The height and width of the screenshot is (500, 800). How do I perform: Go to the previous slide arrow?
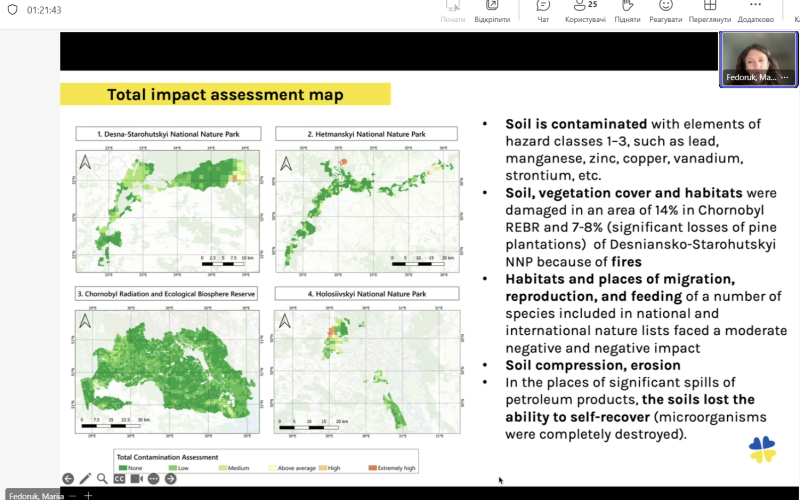pyautogui.click(x=68, y=479)
